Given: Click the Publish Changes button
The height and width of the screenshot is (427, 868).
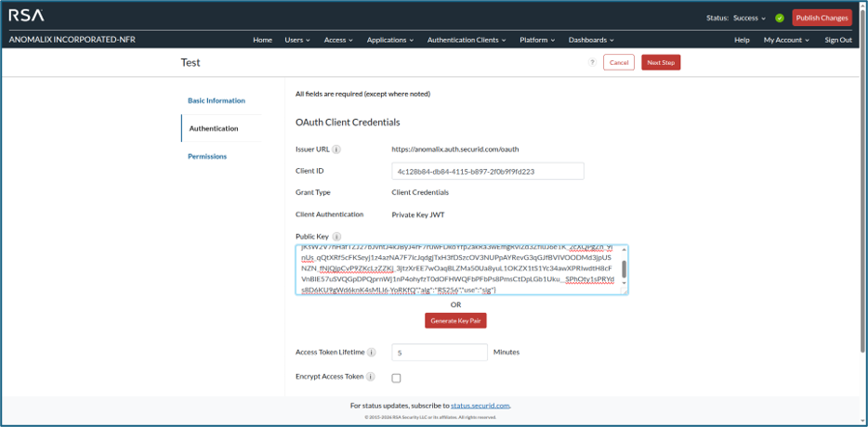Looking at the screenshot, I should point(822,18).
